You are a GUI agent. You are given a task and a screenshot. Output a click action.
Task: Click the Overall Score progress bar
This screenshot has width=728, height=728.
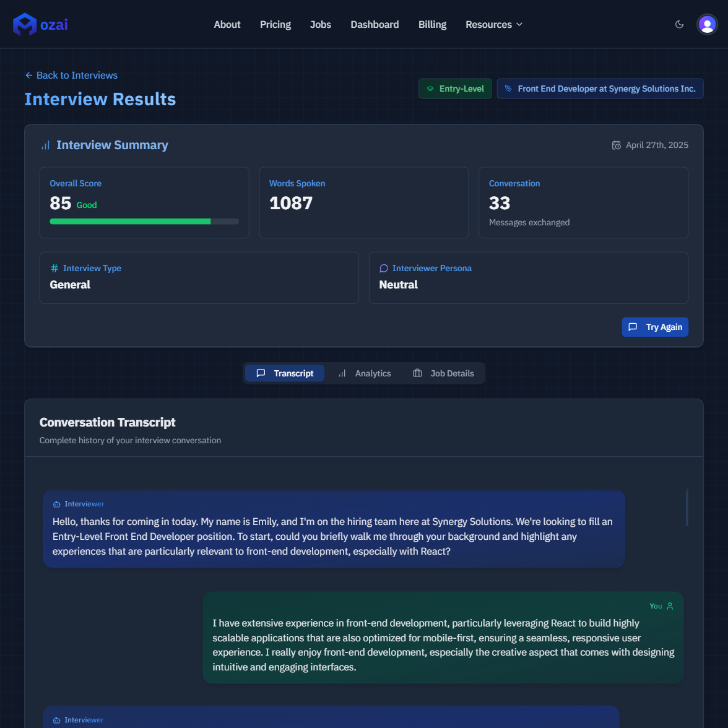coord(144,222)
